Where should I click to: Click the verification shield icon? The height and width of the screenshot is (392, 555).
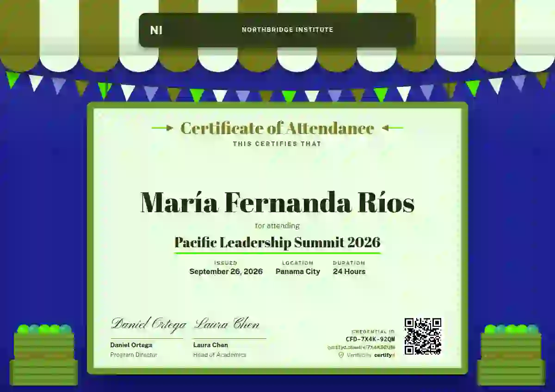click(341, 355)
